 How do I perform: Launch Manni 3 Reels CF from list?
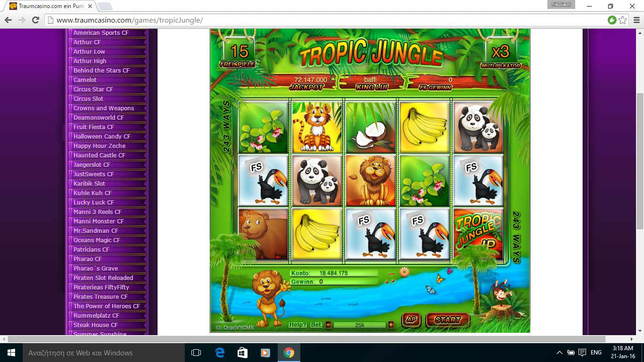98,212
